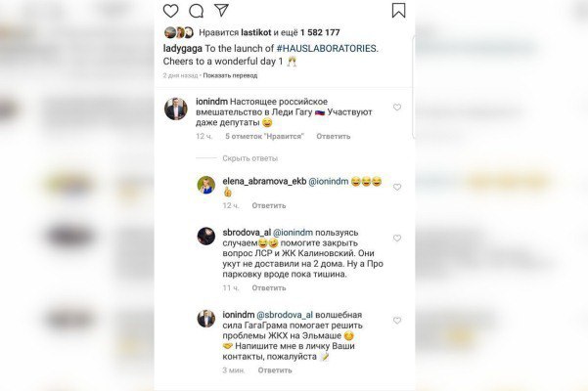
Task: View likers via lastikot name
Action: coord(255,32)
